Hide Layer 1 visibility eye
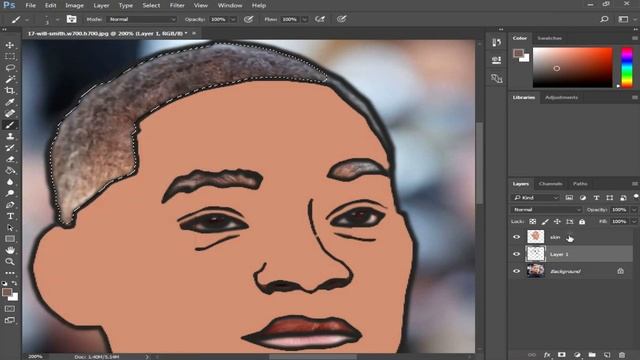The width and height of the screenshot is (640, 360). click(x=516, y=254)
